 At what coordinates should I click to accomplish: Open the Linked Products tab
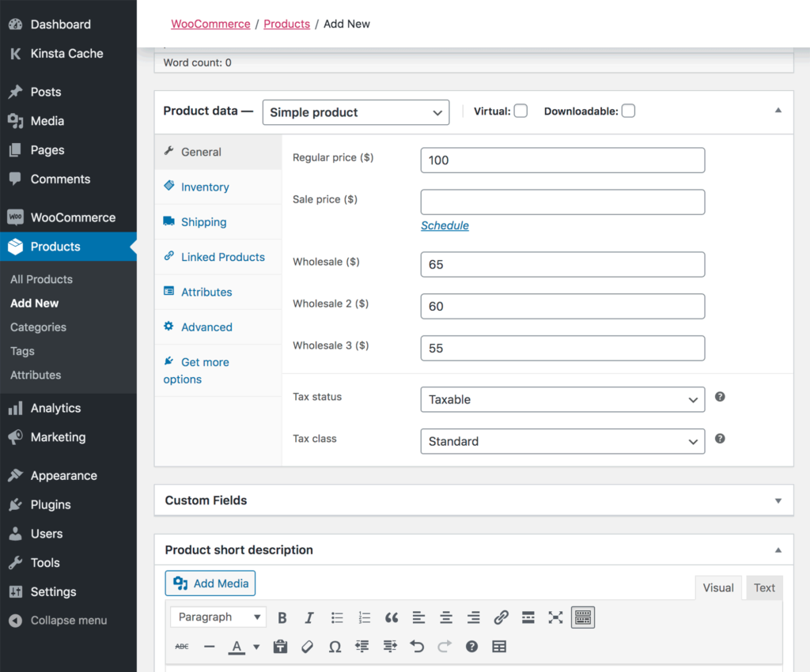tap(218, 257)
